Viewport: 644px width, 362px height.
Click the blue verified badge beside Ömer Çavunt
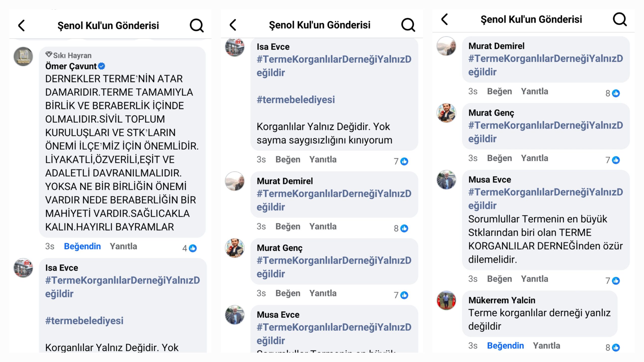[x=102, y=66]
